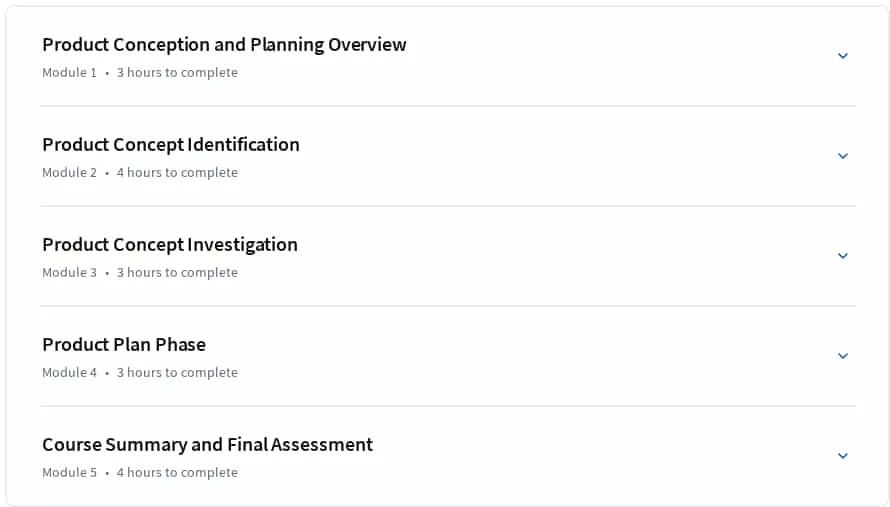
Task: Expand the Product Plan Phase chevron
Action: (x=842, y=355)
